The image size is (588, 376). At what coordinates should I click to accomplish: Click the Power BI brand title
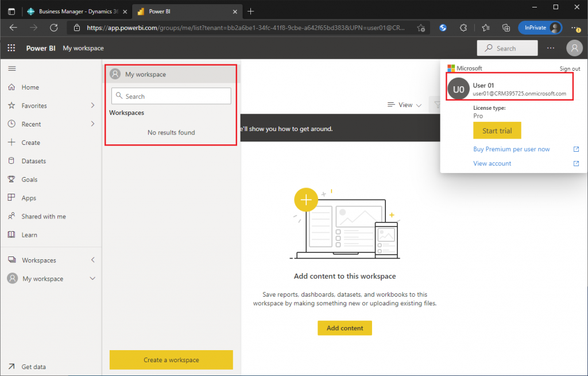click(x=41, y=48)
